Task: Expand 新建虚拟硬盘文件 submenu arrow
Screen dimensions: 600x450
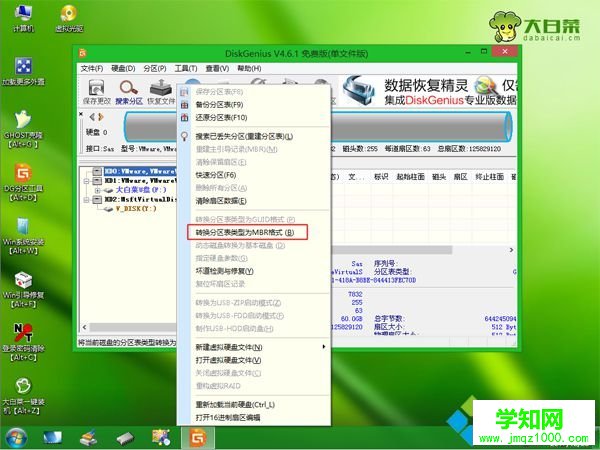Action: coord(324,347)
